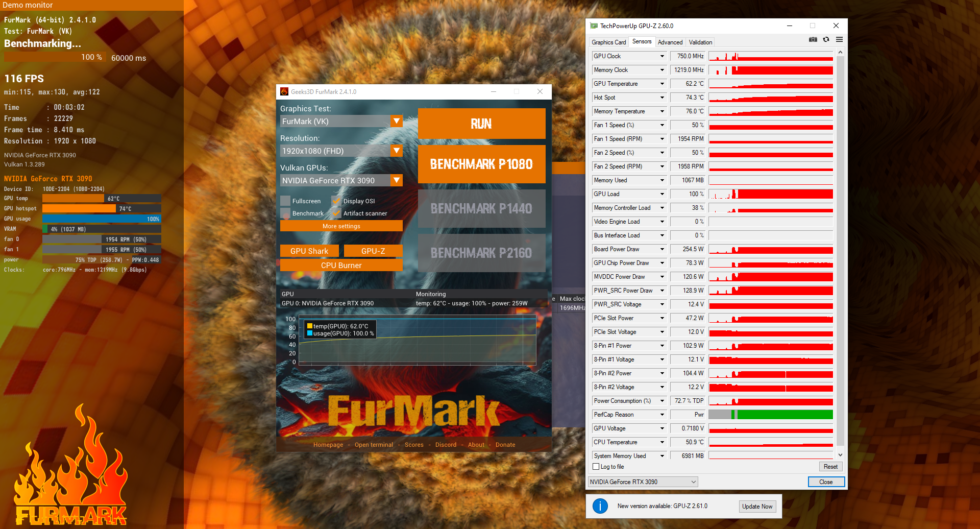
Task: Click Reset in GPU-Z sensors
Action: [830, 467]
